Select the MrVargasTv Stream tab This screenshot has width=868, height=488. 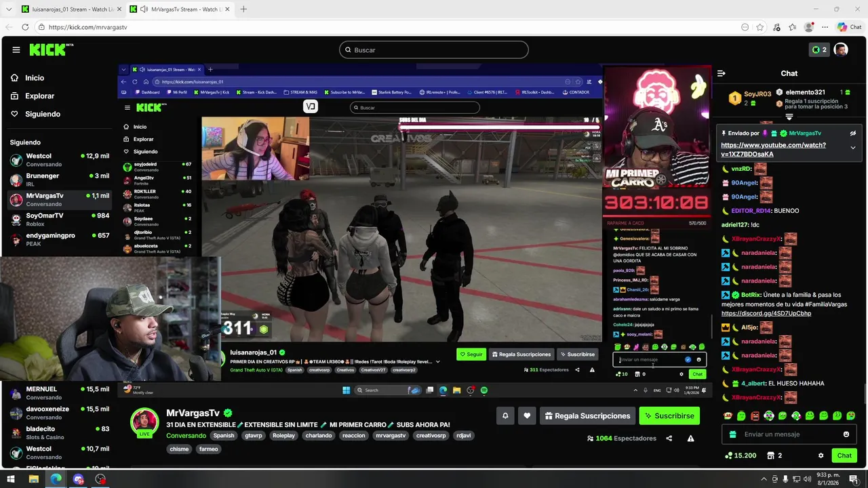coord(180,9)
